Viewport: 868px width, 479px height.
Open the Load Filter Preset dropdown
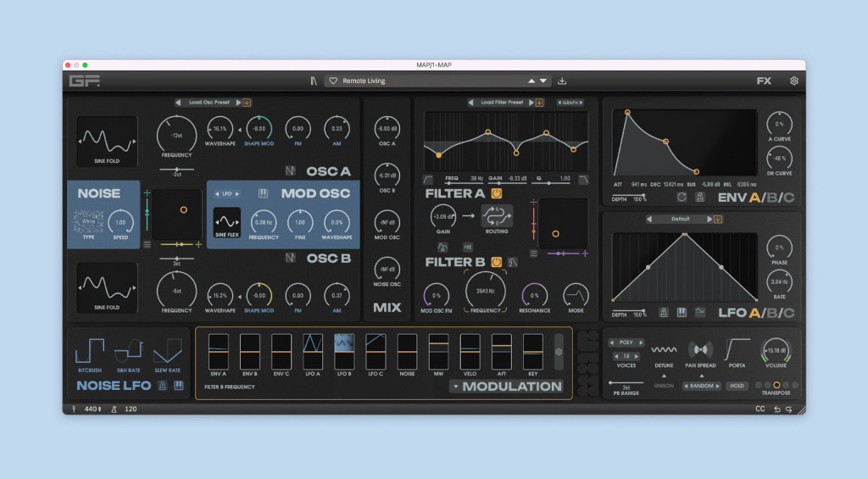tap(500, 103)
